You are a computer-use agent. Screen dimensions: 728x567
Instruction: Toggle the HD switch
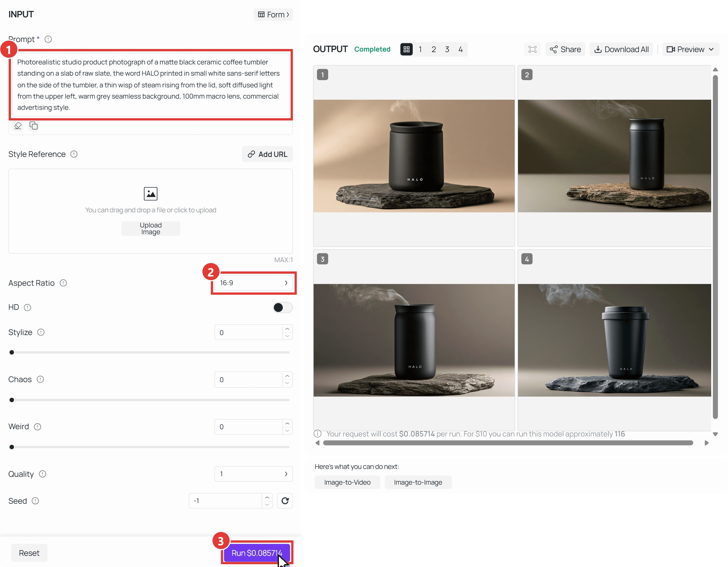tap(283, 308)
